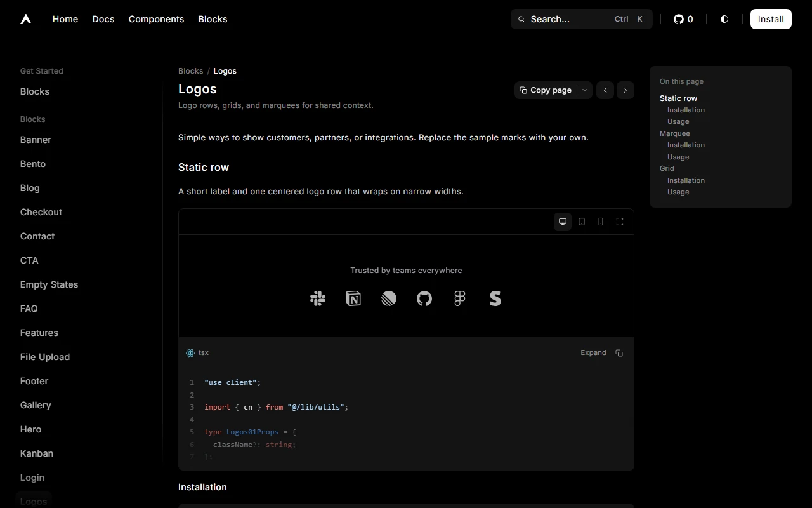Screen dimensions: 812x508
Task: Open the Banner block page
Action: (x=36, y=140)
